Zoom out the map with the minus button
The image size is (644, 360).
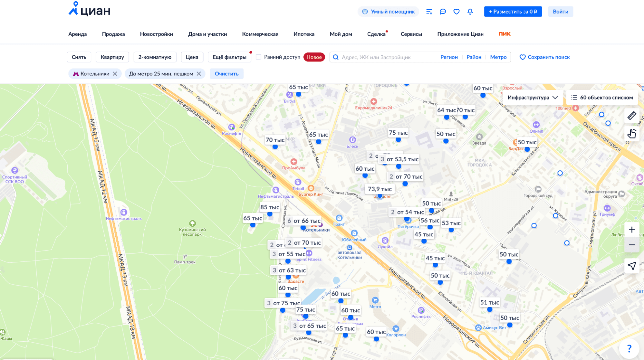(631, 245)
